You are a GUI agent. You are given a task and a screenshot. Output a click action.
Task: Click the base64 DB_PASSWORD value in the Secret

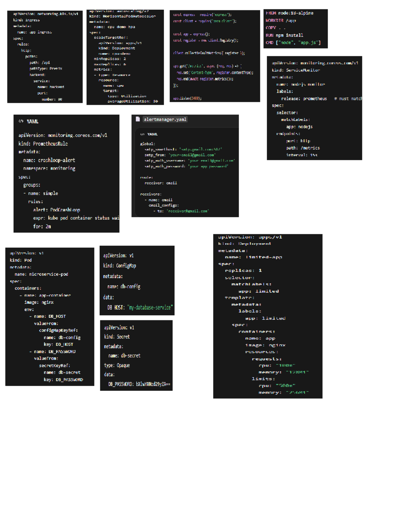[153, 384]
